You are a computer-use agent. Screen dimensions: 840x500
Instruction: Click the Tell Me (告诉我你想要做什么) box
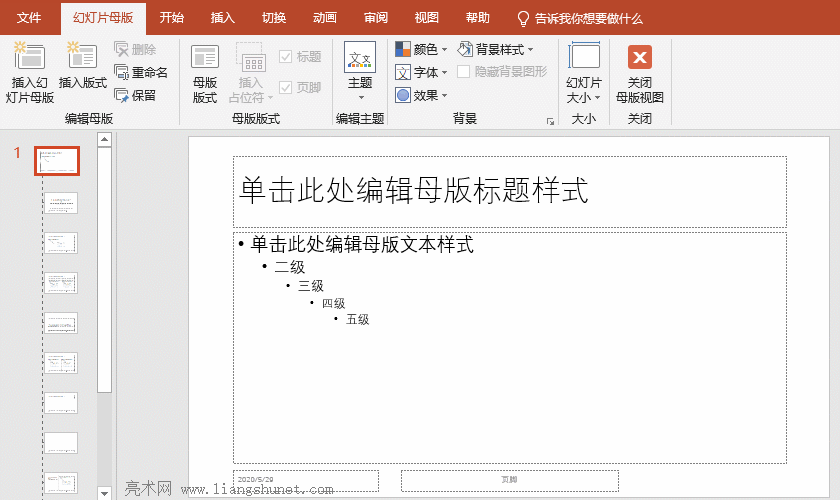588,19
